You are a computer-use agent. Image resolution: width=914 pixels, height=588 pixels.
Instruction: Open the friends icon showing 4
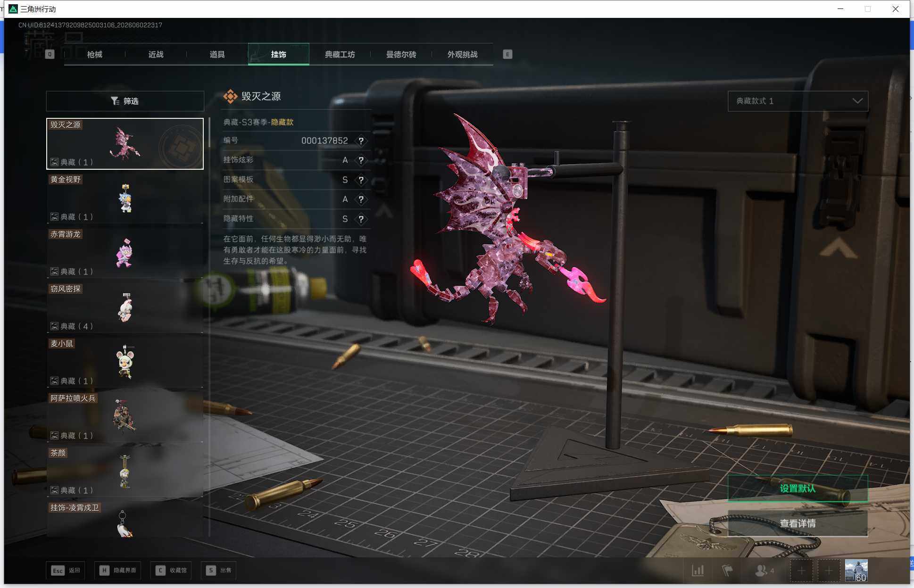[764, 571]
